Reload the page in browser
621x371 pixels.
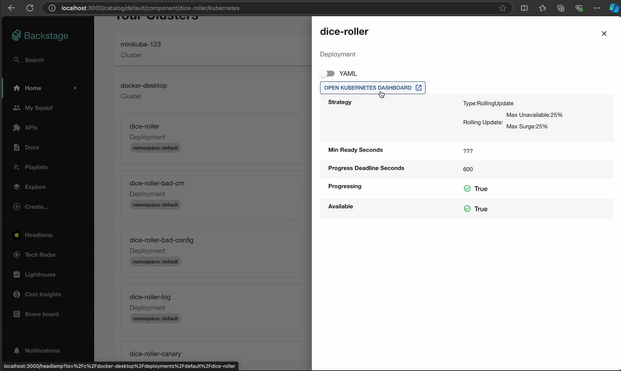[30, 8]
